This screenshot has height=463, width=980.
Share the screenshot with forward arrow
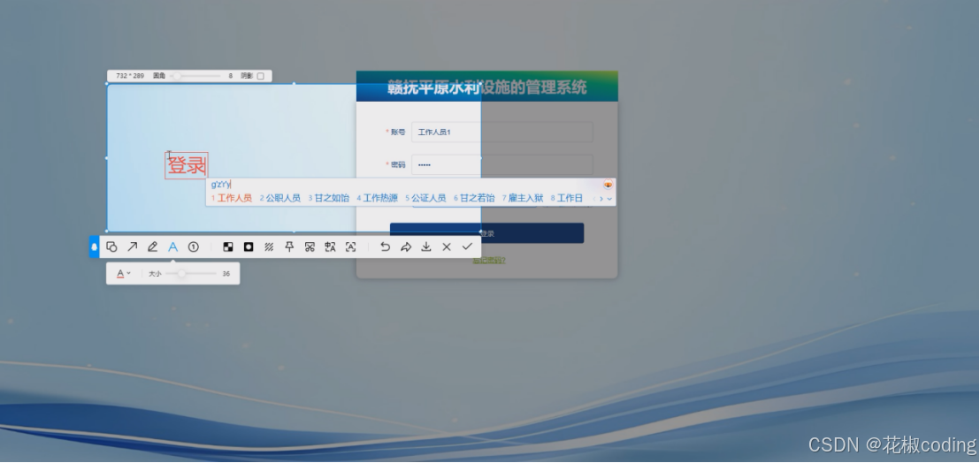[x=406, y=247]
